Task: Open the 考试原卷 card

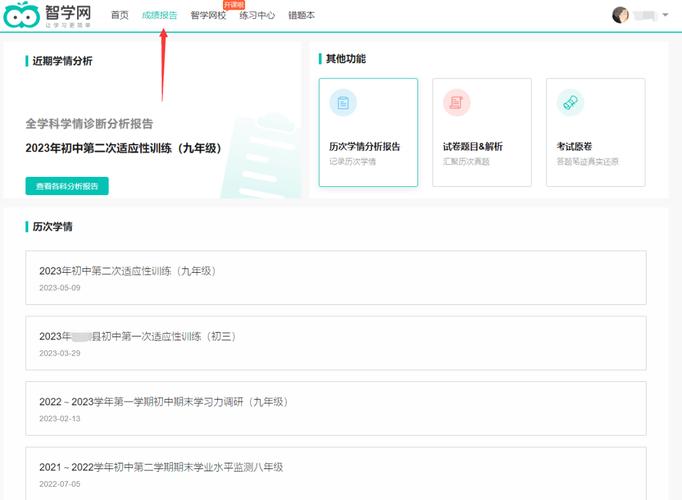Action: point(595,132)
